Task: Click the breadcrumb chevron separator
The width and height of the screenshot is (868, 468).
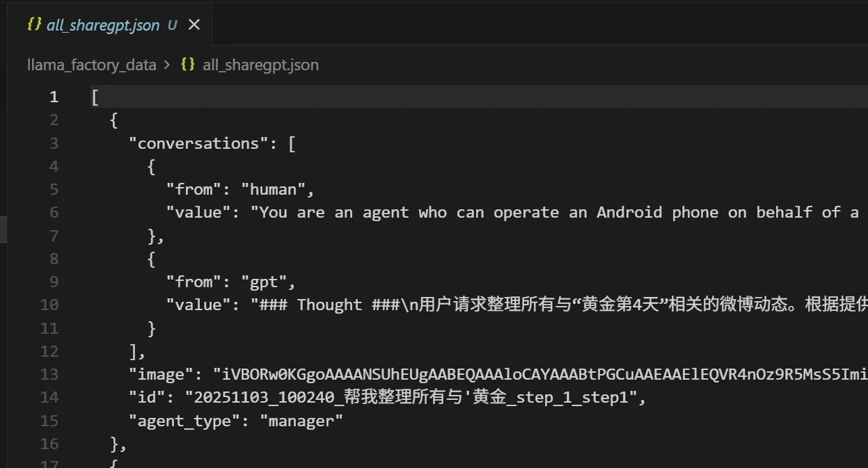Action: coord(166,65)
